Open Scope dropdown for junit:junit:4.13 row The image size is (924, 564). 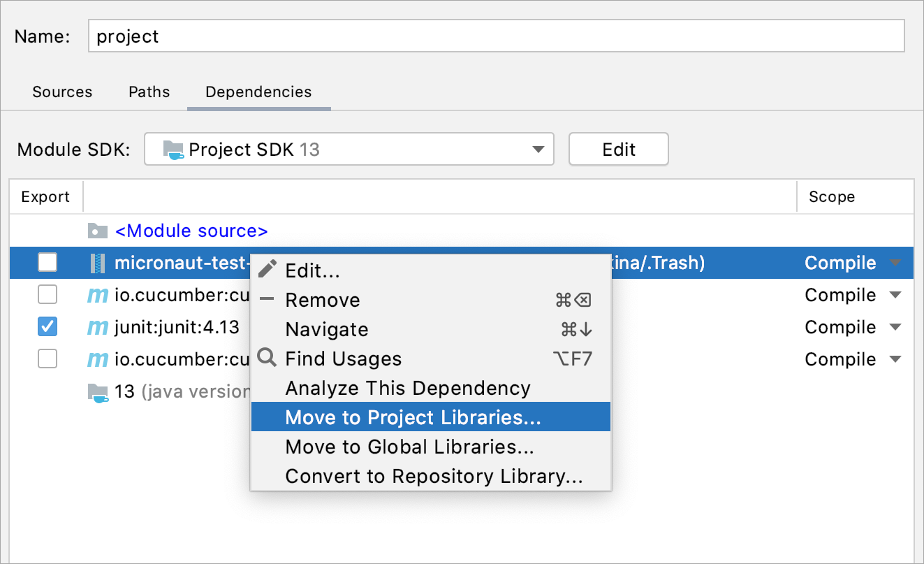895,328
